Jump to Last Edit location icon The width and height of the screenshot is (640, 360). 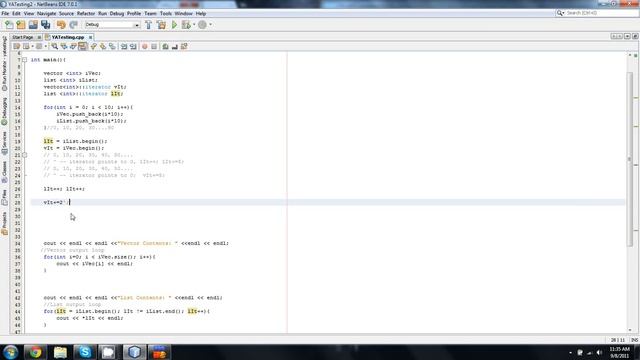pos(17,47)
